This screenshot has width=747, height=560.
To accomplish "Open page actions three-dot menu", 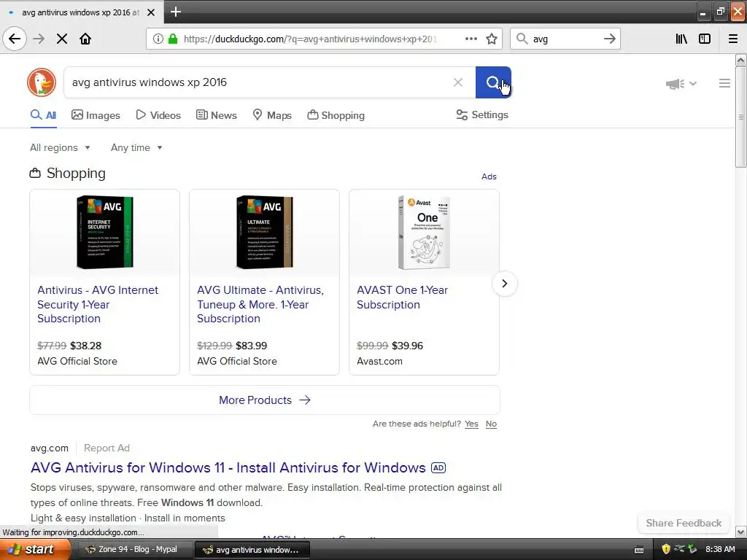I will (x=471, y=39).
